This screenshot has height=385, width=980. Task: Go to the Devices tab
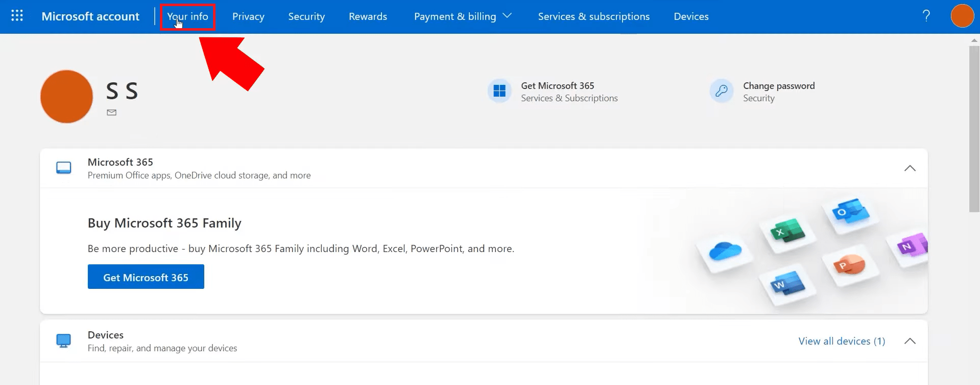(691, 17)
